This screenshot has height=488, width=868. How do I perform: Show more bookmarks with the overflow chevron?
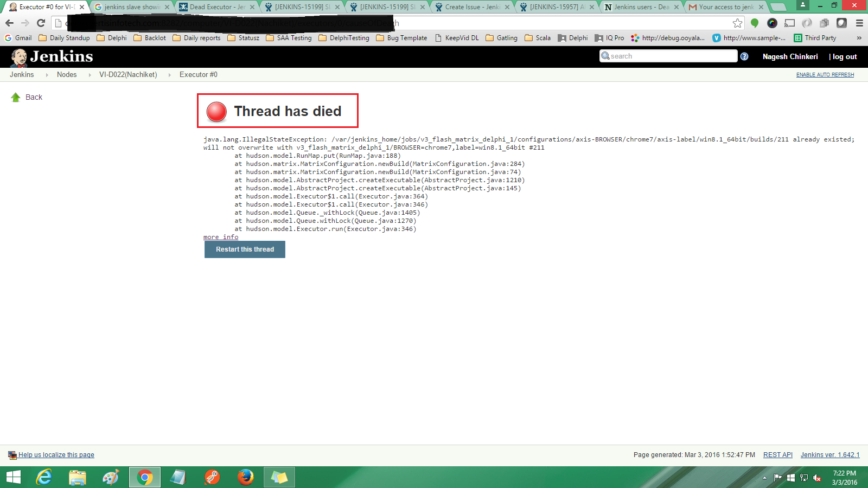click(859, 38)
